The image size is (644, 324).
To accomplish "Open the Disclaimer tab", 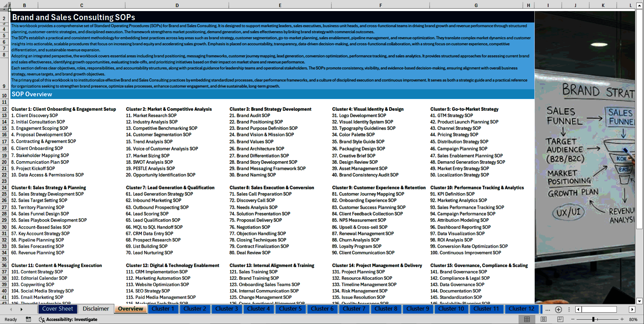I will pyautogui.click(x=96, y=309).
